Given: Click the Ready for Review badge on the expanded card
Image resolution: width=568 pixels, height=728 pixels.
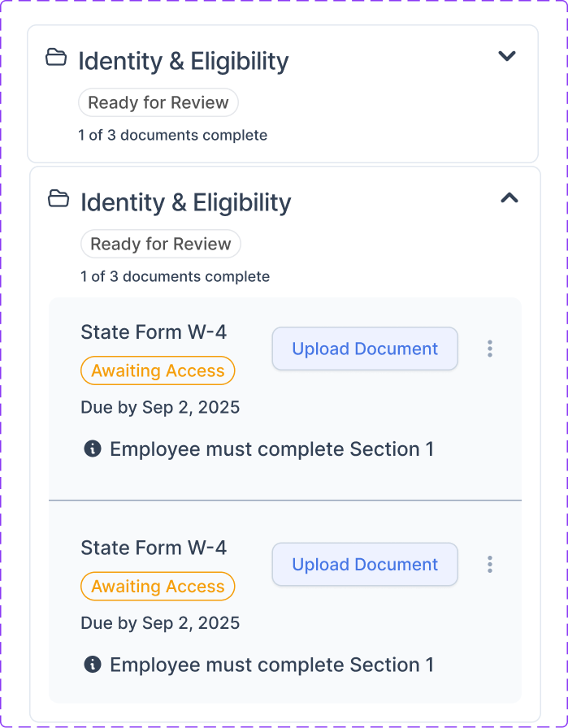Looking at the screenshot, I should 161,244.
